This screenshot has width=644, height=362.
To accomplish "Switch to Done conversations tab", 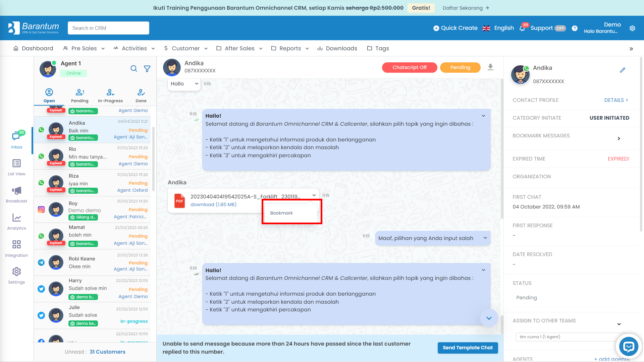I will [141, 96].
